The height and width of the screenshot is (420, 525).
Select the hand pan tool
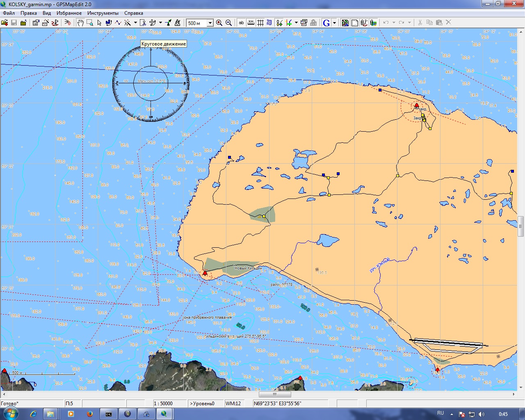tap(80, 23)
